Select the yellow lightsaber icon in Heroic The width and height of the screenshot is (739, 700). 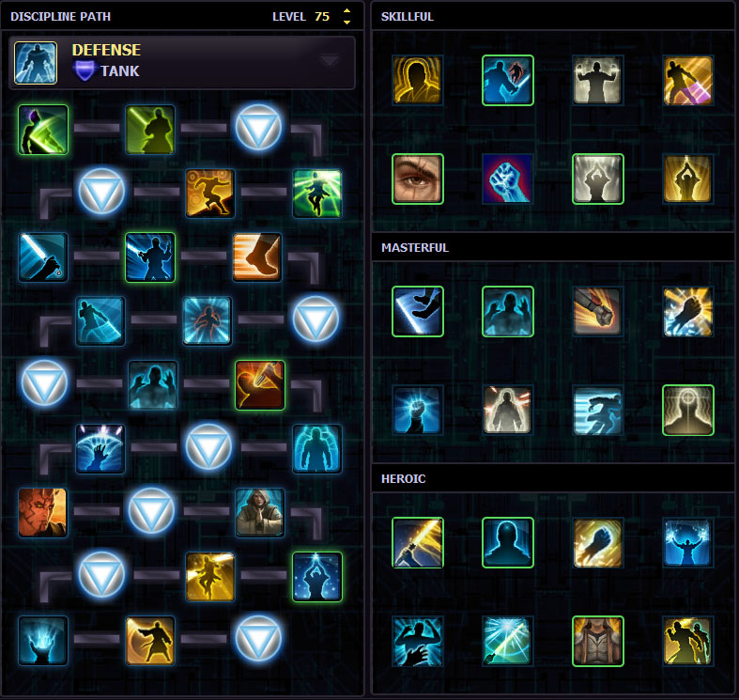418,542
